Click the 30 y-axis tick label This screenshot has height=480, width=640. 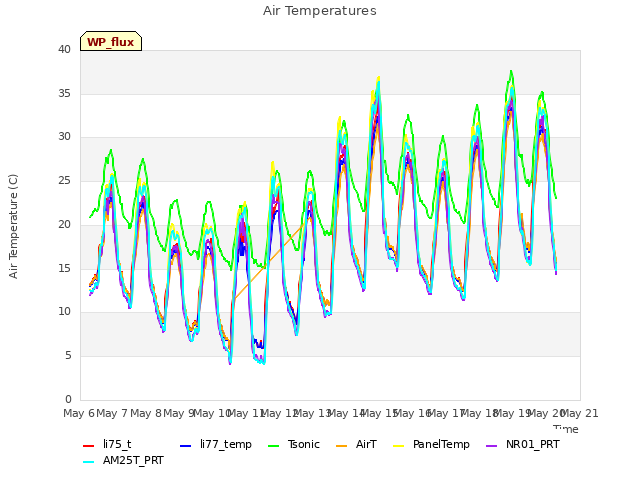coord(64,137)
